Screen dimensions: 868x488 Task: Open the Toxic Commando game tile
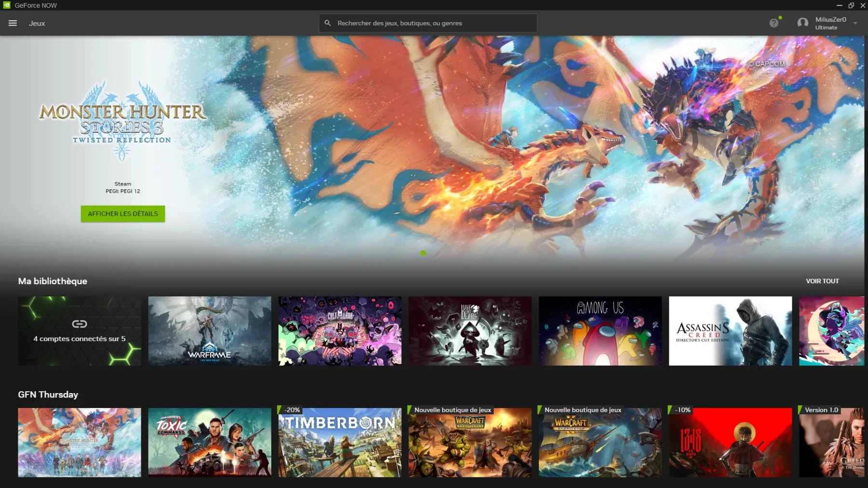tap(210, 443)
